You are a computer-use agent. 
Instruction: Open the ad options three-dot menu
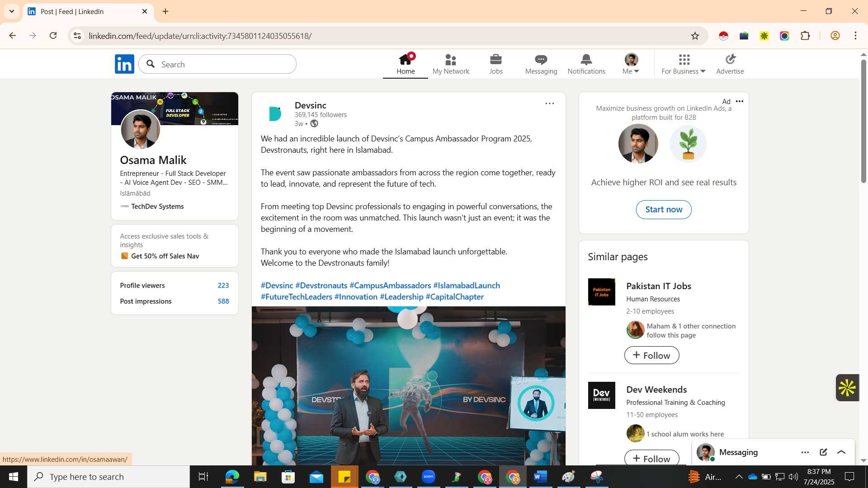pyautogui.click(x=740, y=102)
